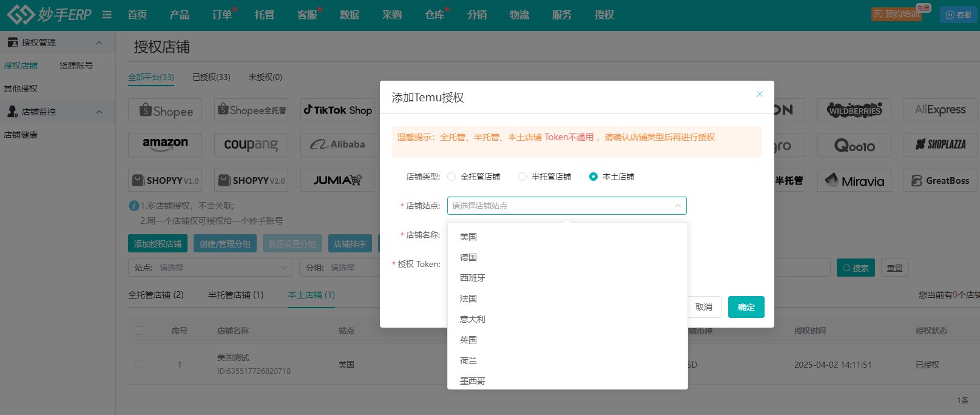Choose 西班牙 from the site list
Viewport: 980px width, 415px height.
pyautogui.click(x=567, y=278)
